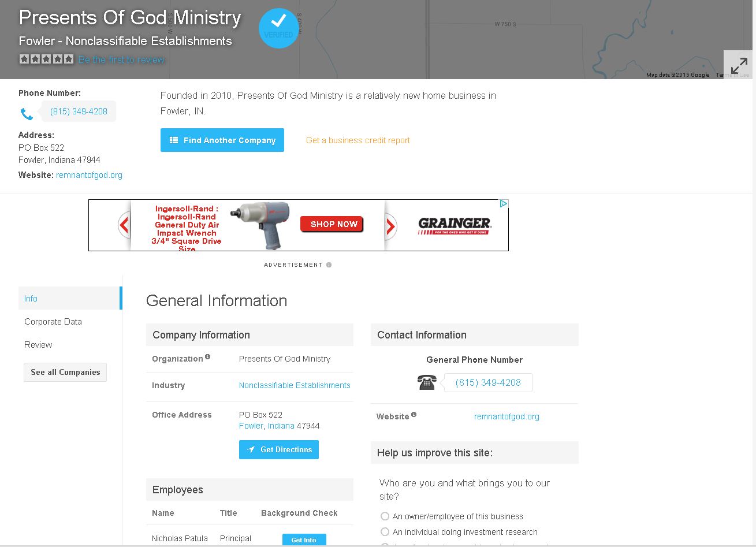Click the blue phone handset icon
756x547 pixels.
pos(27,114)
